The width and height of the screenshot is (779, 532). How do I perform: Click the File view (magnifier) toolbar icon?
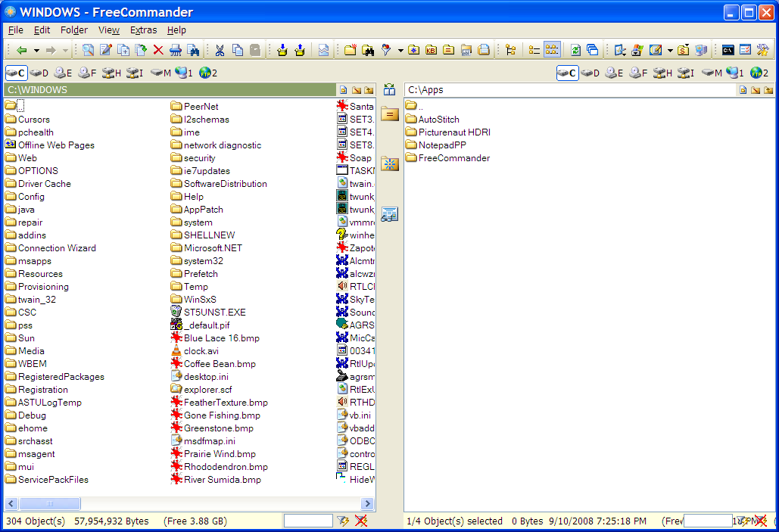[x=88, y=50]
